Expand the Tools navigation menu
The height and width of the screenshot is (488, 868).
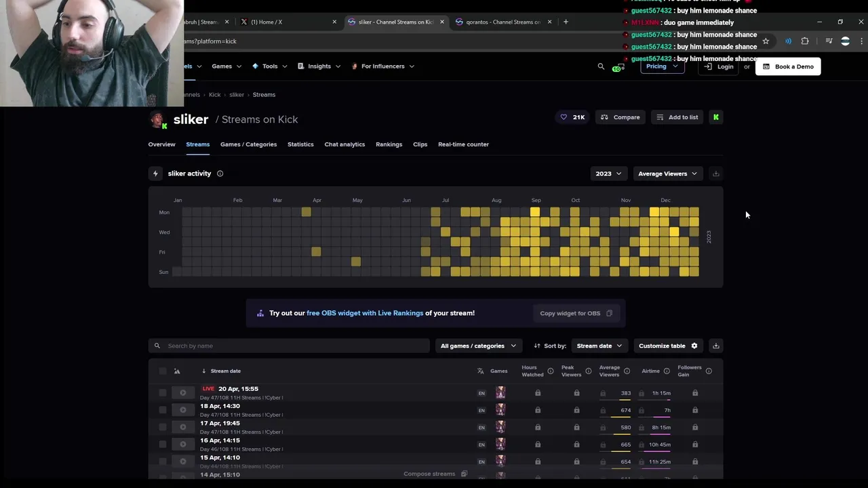pos(270,66)
